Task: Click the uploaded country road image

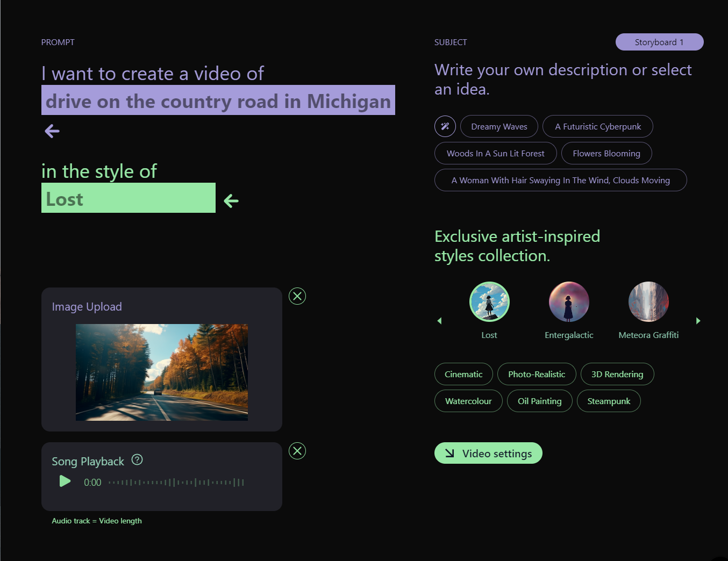Action: coord(162,372)
